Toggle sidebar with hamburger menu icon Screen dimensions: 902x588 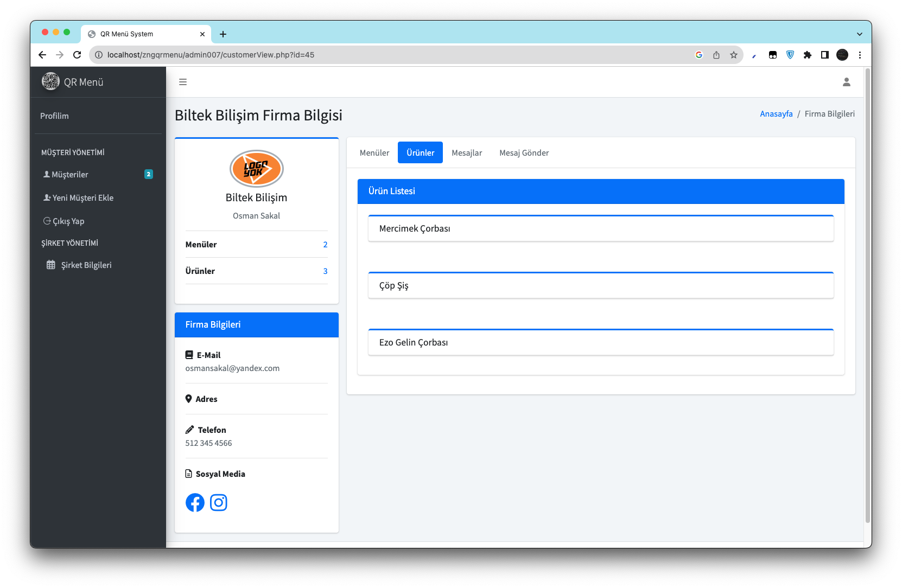click(x=183, y=82)
